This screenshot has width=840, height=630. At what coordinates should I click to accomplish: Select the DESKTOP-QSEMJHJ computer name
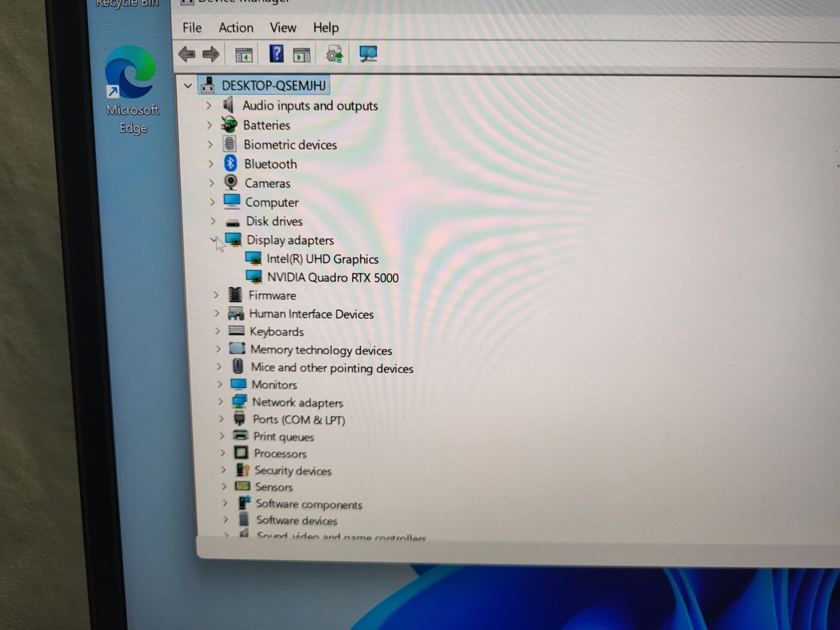point(274,85)
